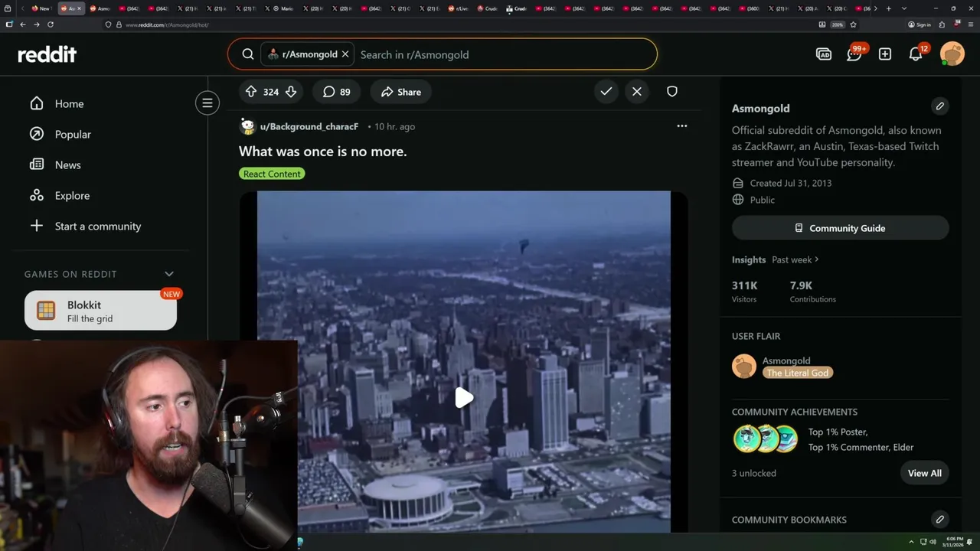The height and width of the screenshot is (551, 980).
Task: Close the active Reddit tab
Action: tap(79, 8)
